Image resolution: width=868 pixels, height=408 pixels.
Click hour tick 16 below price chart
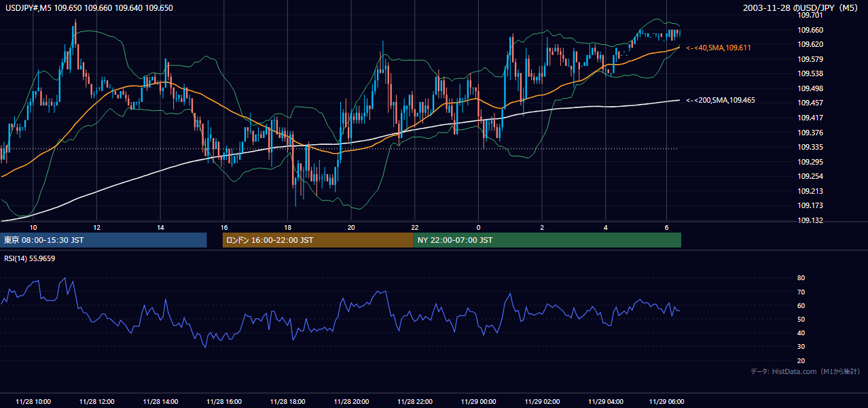(224, 227)
